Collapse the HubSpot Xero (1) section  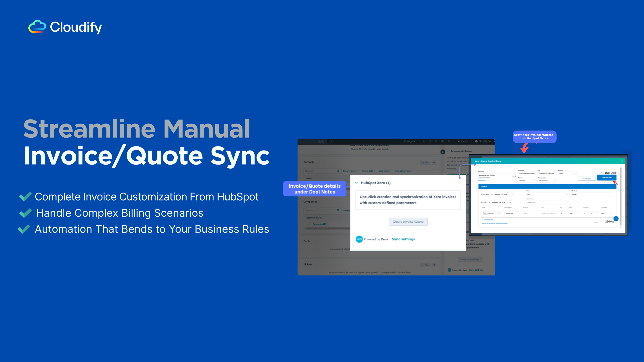click(x=356, y=183)
